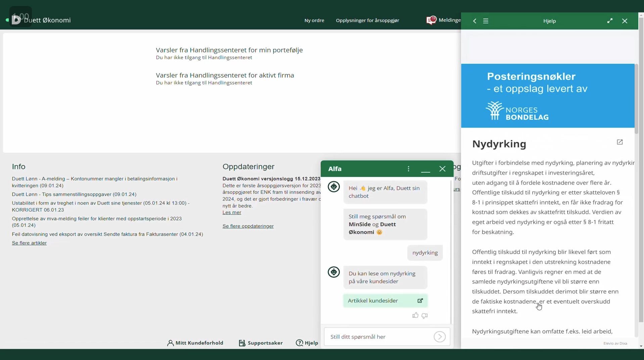This screenshot has height=360, width=644.
Task: Follow the Se flere oppdateringer link
Action: [248, 226]
